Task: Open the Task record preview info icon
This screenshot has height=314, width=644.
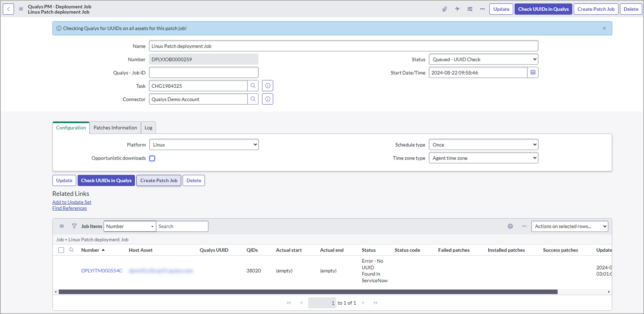Action: coord(267,85)
